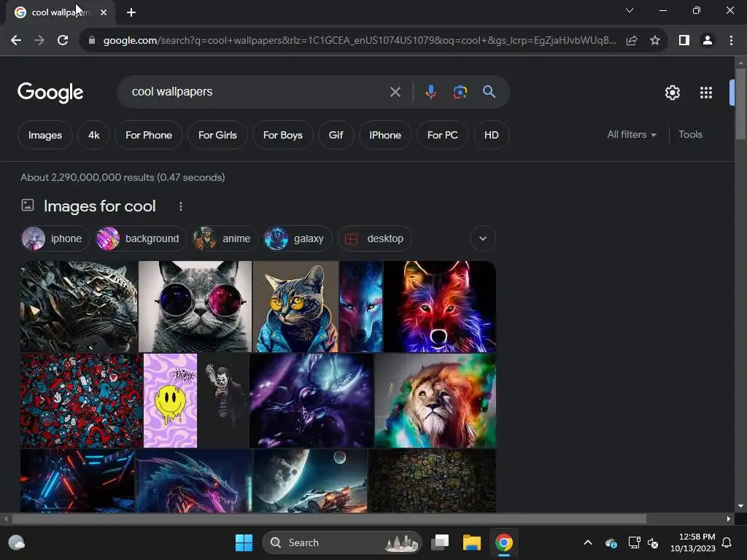
Task: Select the anime image suggestion chip
Action: (226, 238)
